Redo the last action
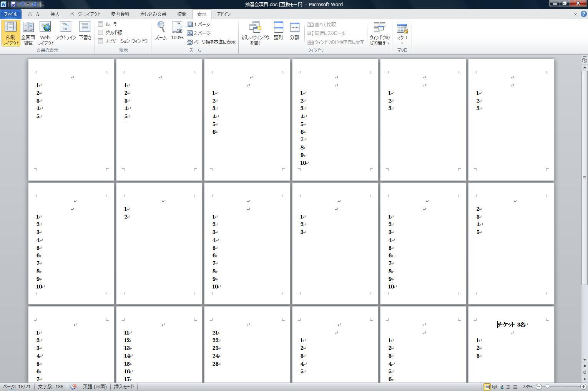The width and height of the screenshot is (588, 391). tap(35, 4)
